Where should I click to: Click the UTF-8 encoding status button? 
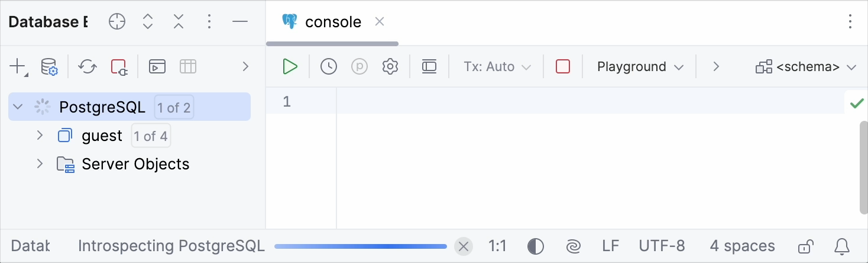pos(662,246)
